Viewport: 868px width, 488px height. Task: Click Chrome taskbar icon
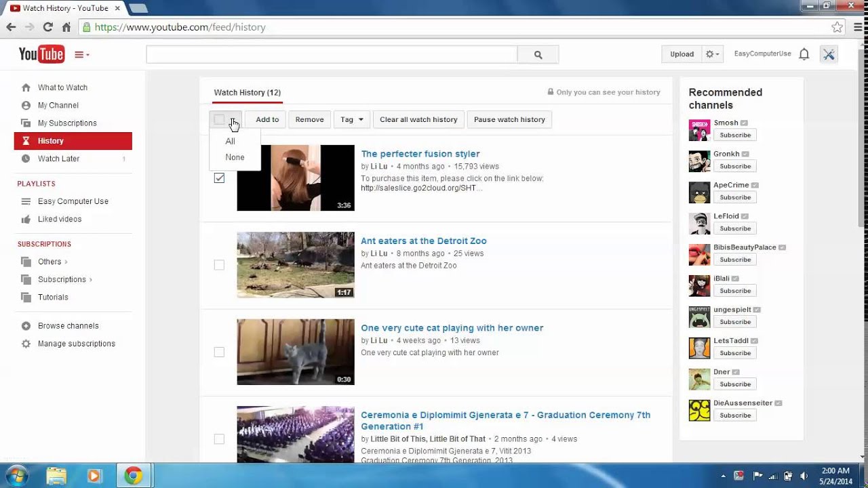click(x=134, y=476)
